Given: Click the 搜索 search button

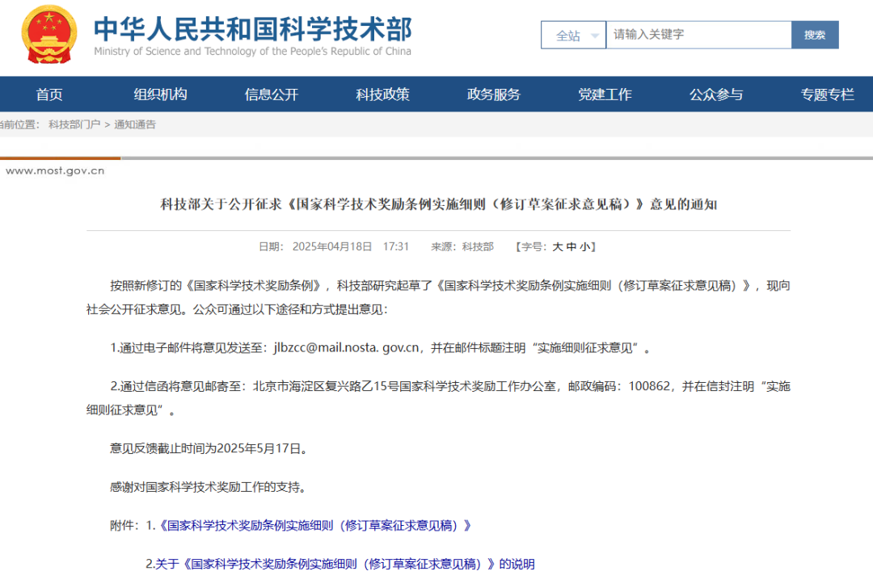Looking at the screenshot, I should click(815, 35).
